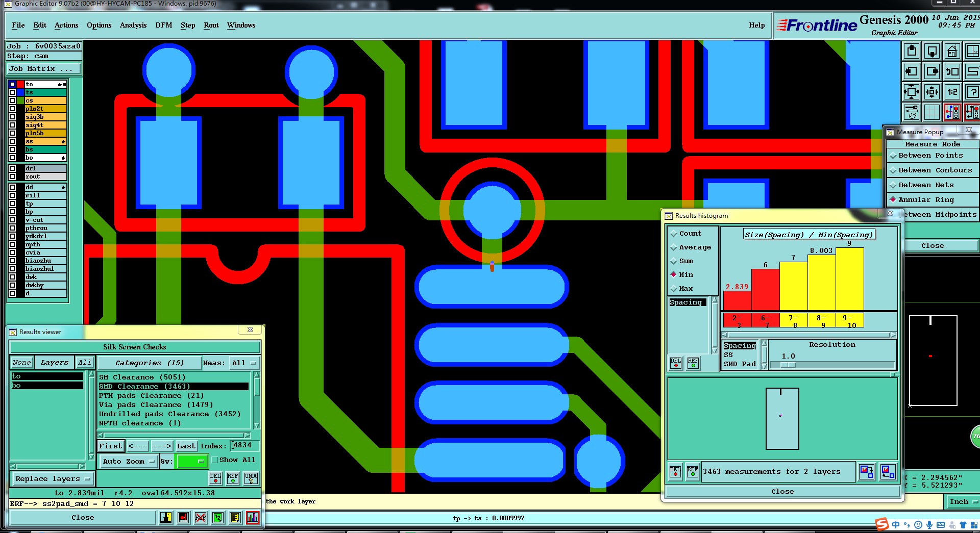Click DEL icon left of measurements count text
980x533 pixels.
coord(675,472)
